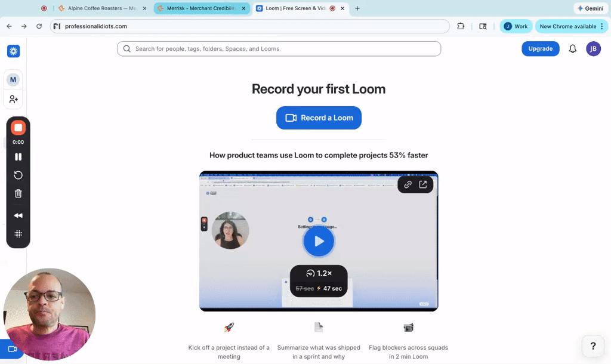Open the help question mark button

coord(593,346)
